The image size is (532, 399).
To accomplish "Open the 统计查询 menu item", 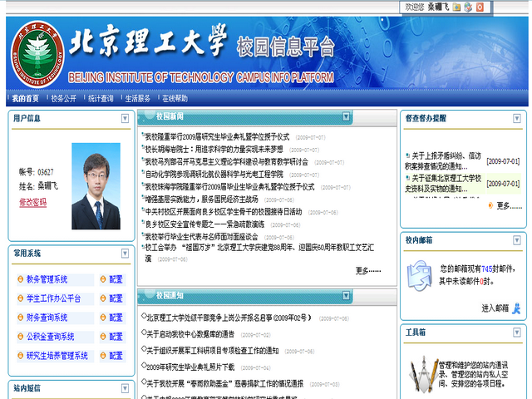I will pyautogui.click(x=101, y=98).
